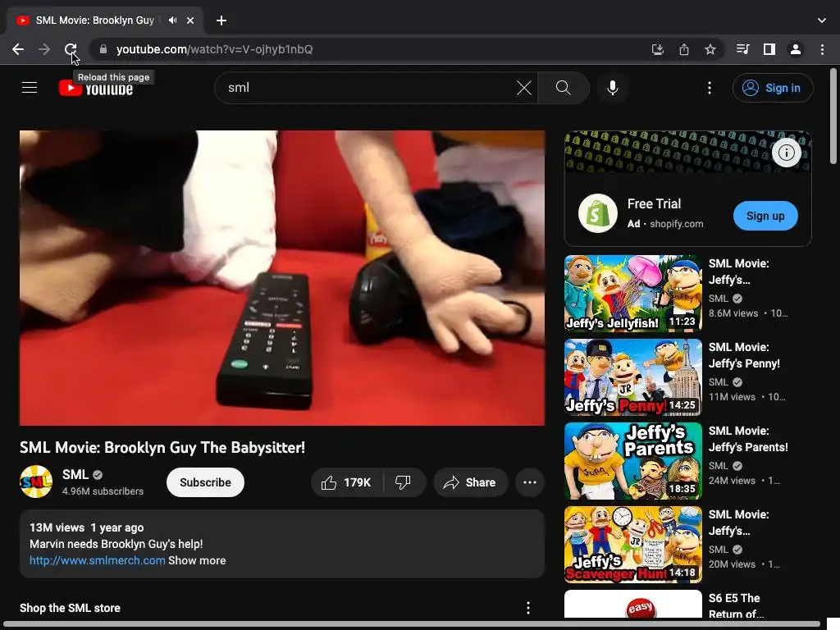The image size is (840, 630).
Task: Close the SML Movie tab
Action: 190,21
